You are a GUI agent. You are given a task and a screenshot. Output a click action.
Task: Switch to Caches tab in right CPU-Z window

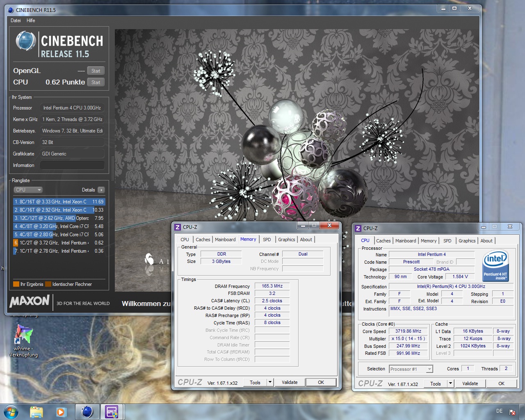point(383,241)
